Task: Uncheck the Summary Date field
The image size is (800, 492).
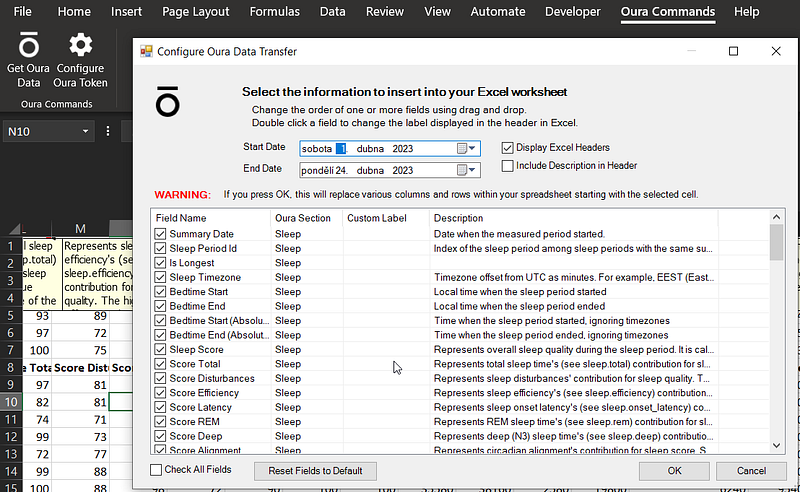Action: tap(160, 234)
